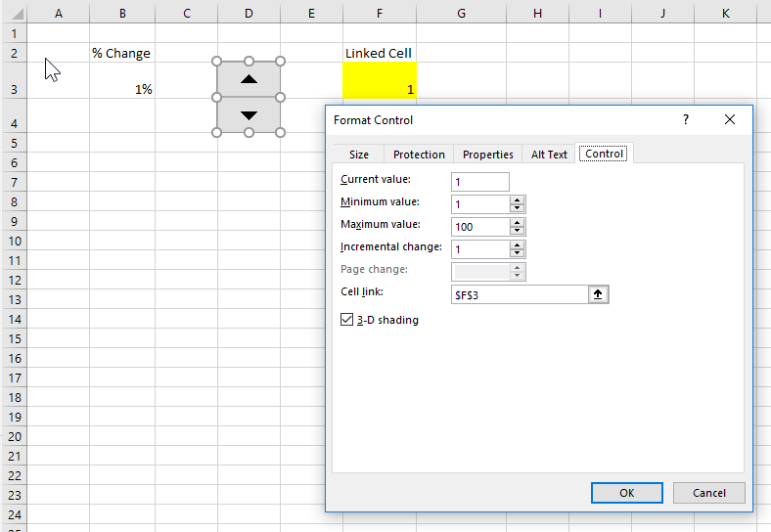This screenshot has height=532, width=771.
Task: Select column H header
Action: tap(537, 14)
